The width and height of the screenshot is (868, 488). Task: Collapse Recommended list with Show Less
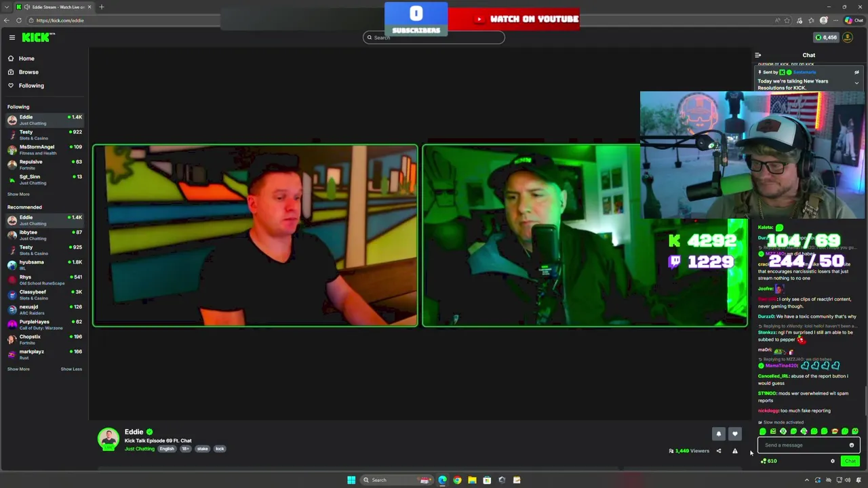pyautogui.click(x=71, y=369)
